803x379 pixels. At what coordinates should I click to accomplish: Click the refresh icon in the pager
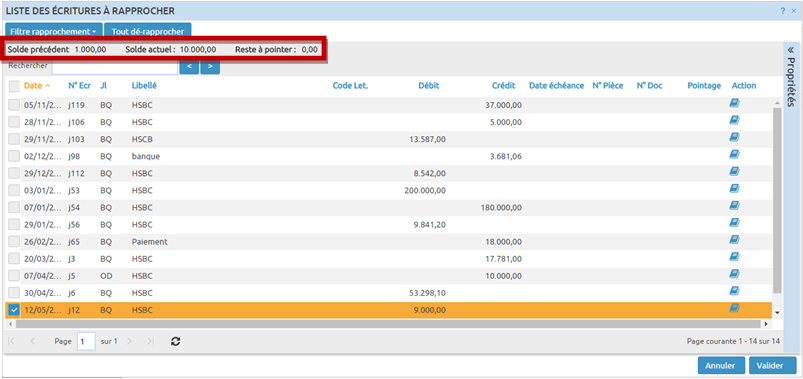point(176,341)
